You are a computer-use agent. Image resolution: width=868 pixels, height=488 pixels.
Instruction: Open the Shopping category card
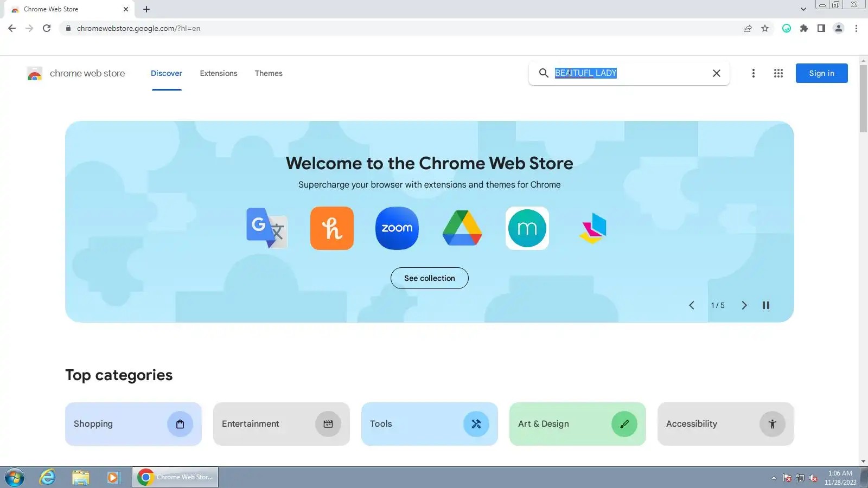pos(133,424)
